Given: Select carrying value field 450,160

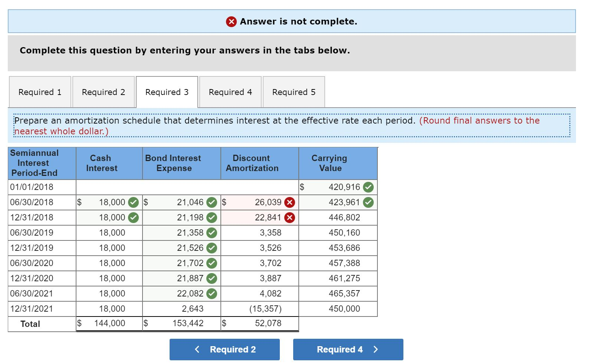Looking at the screenshot, I should coord(338,233).
